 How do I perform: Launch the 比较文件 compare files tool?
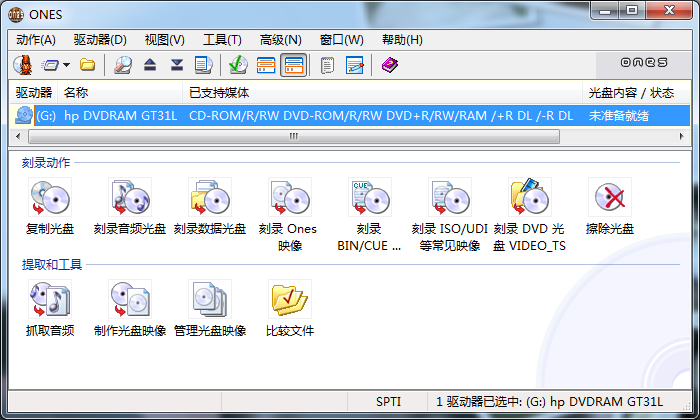(290, 308)
